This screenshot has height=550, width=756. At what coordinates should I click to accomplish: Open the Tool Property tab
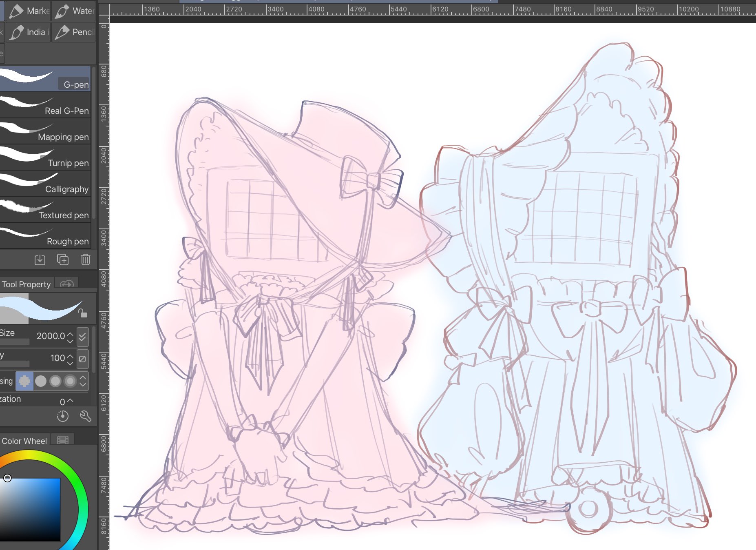point(27,284)
